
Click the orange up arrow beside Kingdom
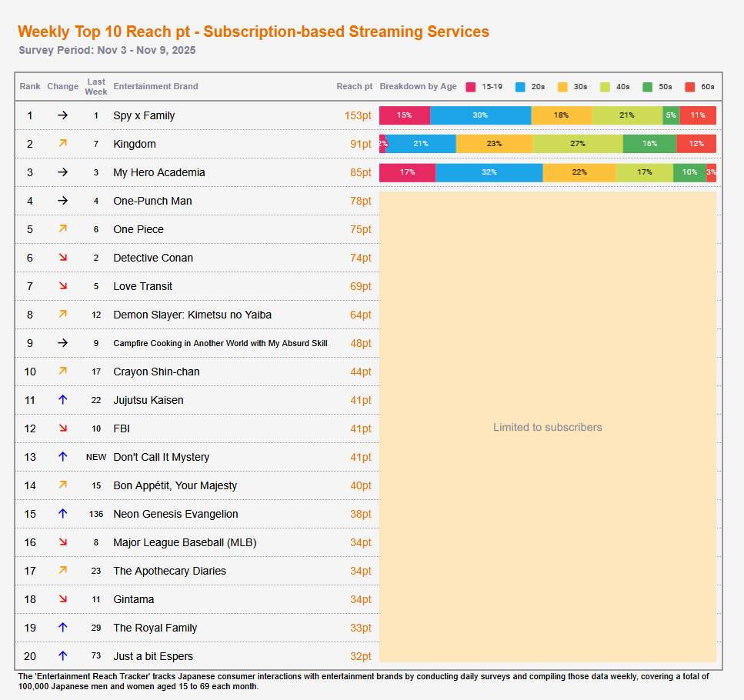(x=62, y=143)
